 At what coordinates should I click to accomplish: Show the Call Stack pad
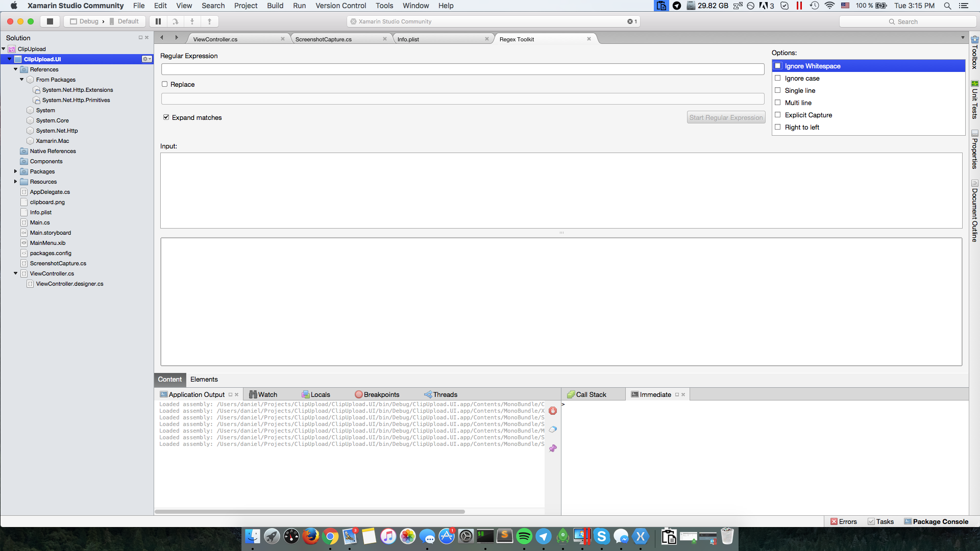tap(587, 394)
